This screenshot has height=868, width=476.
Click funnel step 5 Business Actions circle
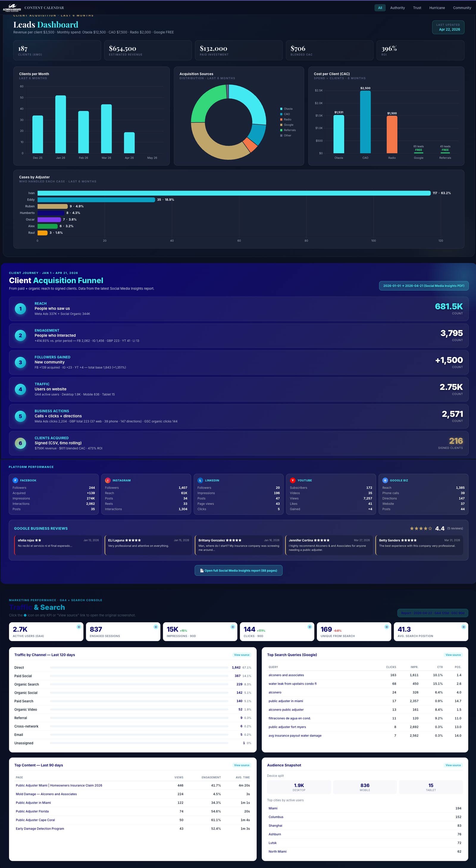(x=21, y=417)
